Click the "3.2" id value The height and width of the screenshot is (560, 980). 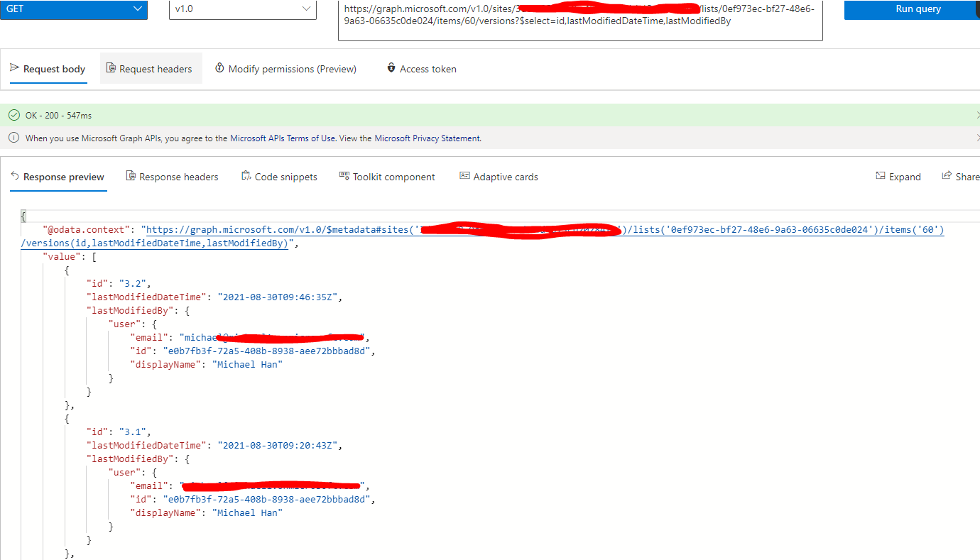[133, 283]
